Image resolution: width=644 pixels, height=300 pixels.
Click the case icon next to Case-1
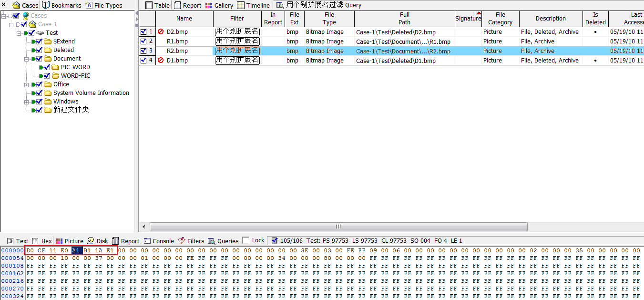32,24
